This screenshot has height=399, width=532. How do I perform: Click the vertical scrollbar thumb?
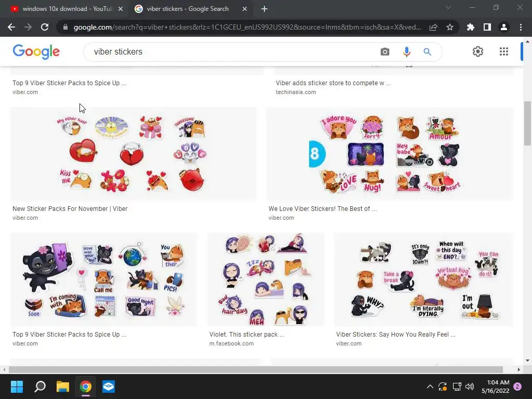point(527,123)
